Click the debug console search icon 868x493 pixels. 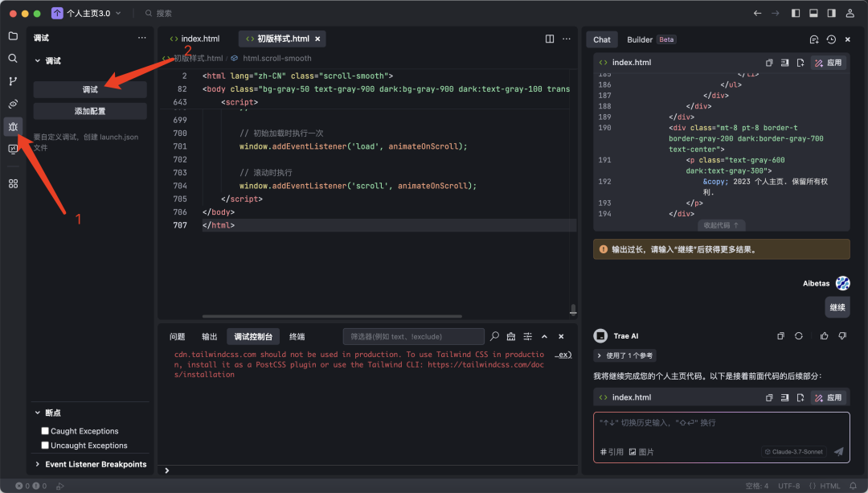click(494, 336)
